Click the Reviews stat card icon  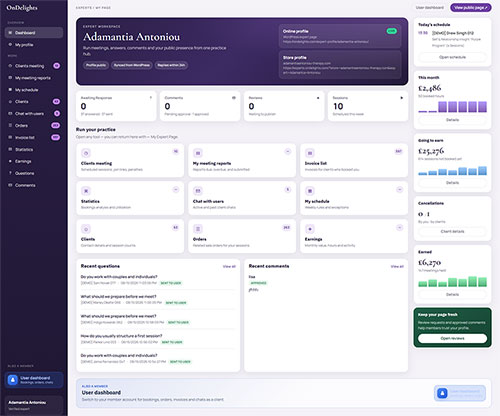318,98
